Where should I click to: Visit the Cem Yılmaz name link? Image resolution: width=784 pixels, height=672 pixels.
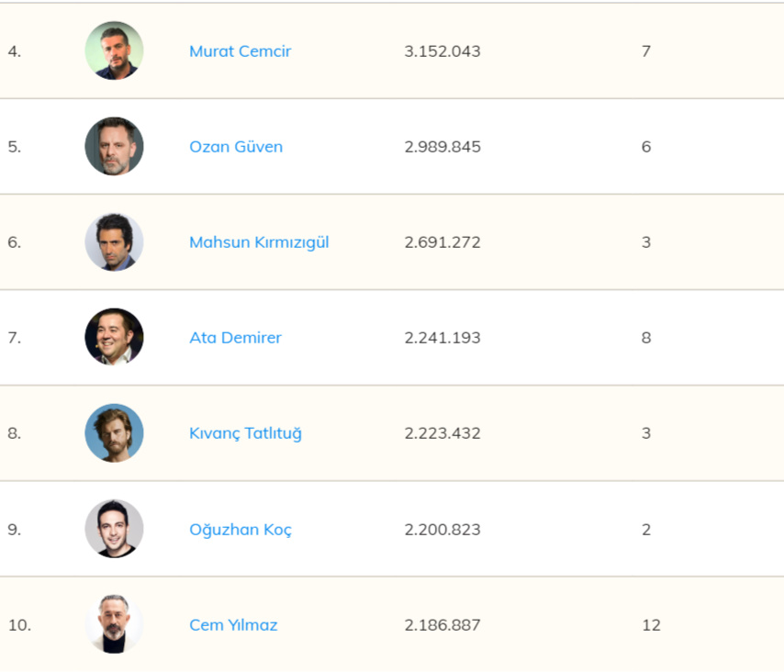point(233,625)
